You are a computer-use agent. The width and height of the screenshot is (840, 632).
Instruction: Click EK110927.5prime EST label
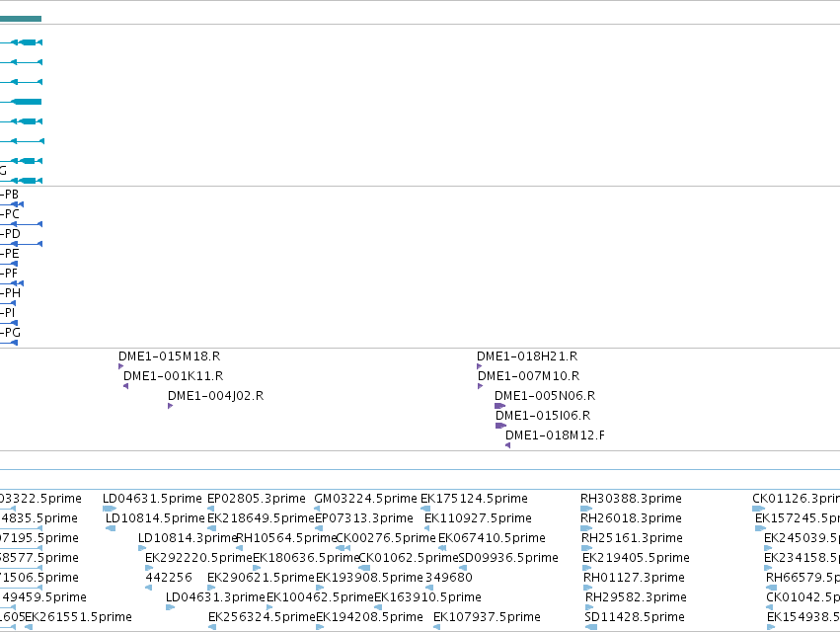click(x=478, y=518)
